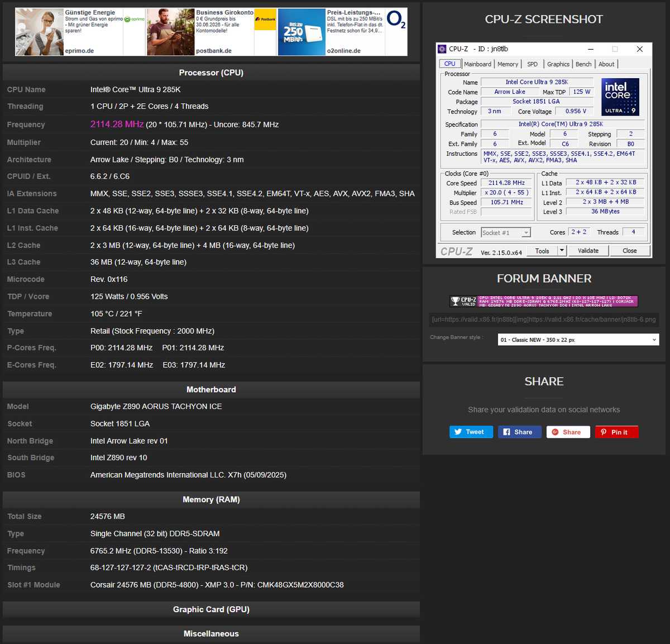Switch to the Mainboard tab
The image size is (670, 644).
tap(477, 64)
